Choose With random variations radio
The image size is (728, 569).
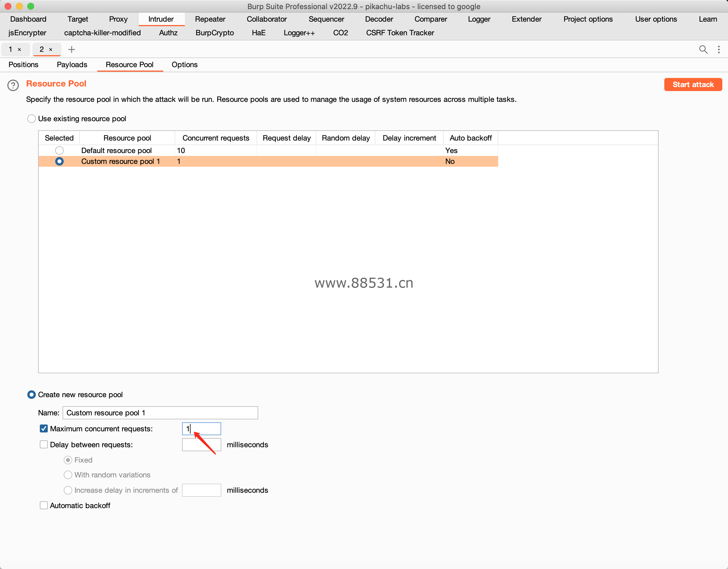[68, 475]
